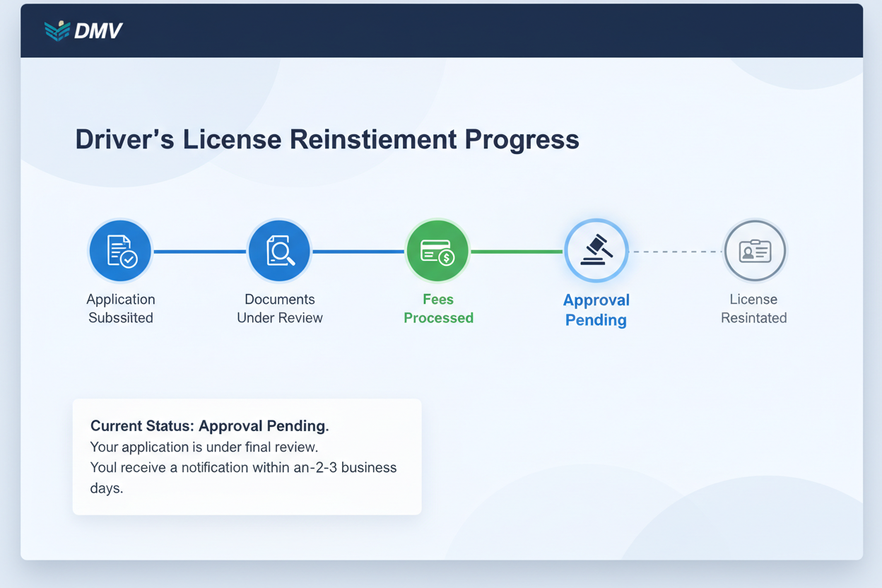
Task: Select the checkmark badge on the application icon
Action: click(x=129, y=260)
